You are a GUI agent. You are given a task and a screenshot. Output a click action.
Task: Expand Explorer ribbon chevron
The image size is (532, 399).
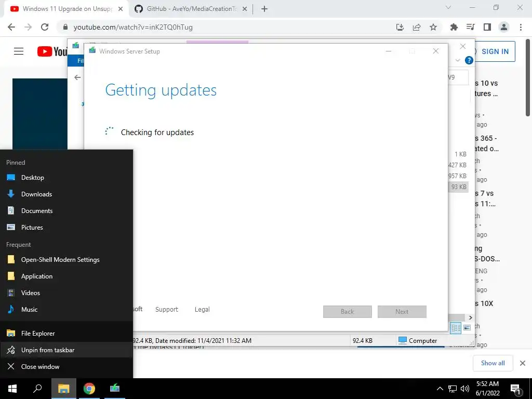tap(458, 60)
